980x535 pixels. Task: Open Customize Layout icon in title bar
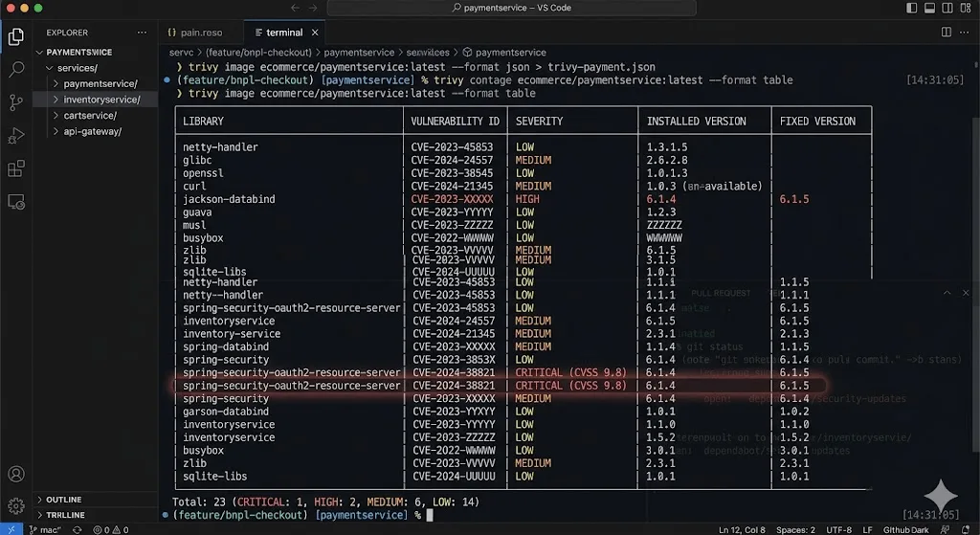click(965, 8)
